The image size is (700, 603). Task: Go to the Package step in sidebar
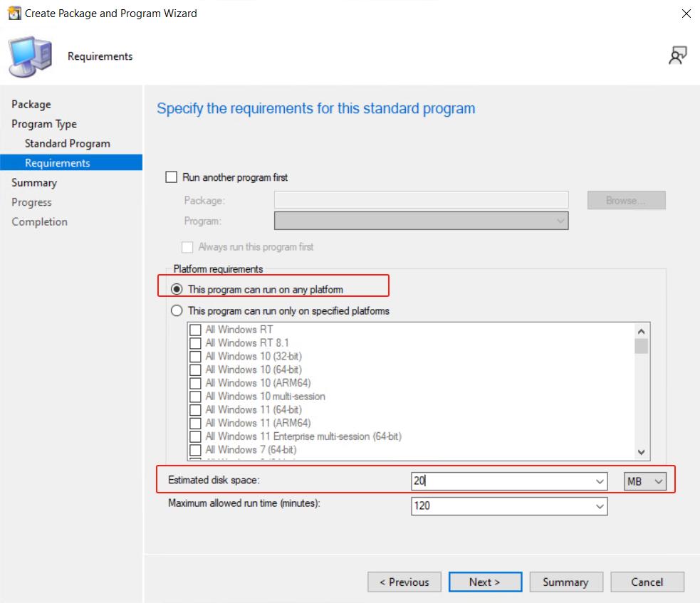pyautogui.click(x=31, y=105)
